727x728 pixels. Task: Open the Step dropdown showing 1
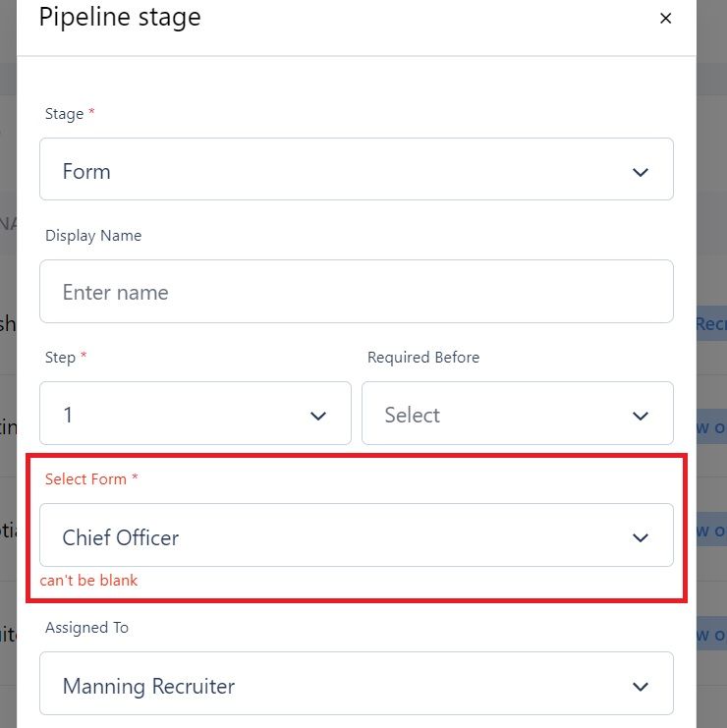coord(195,414)
